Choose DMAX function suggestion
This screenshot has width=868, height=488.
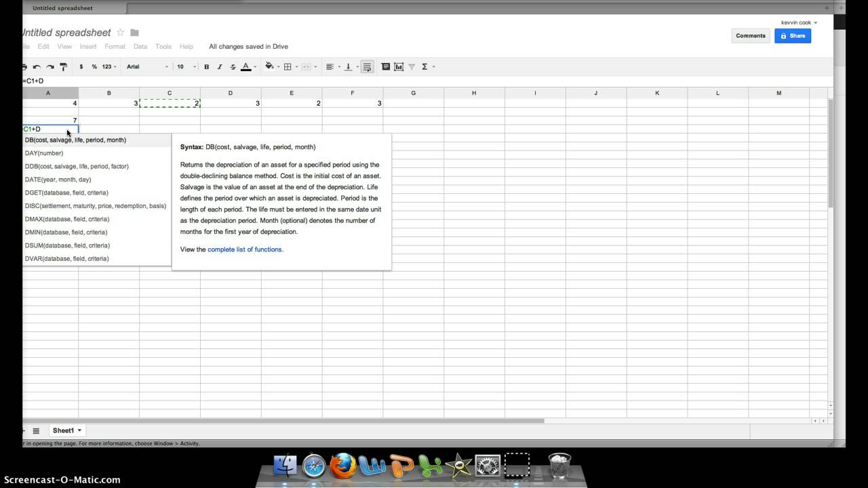coord(96,219)
